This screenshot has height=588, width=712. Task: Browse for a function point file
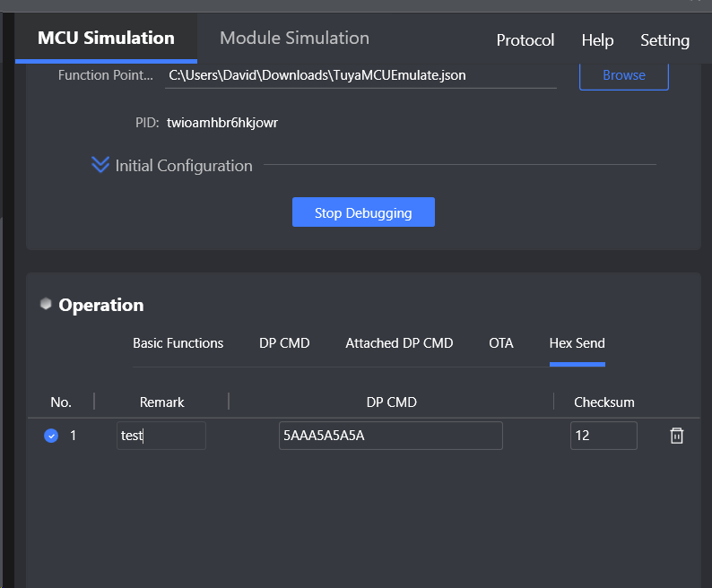click(x=624, y=75)
